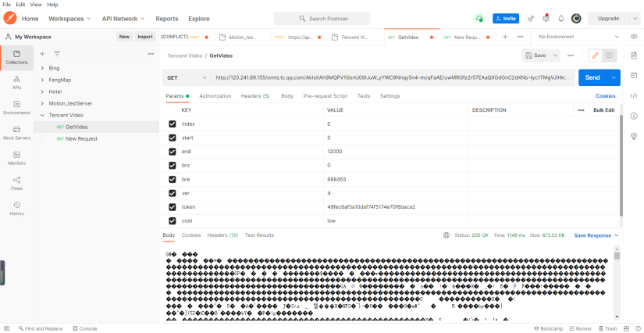Click the sync status cloud icon
The height and width of the screenshot is (333, 644).
(x=479, y=19)
